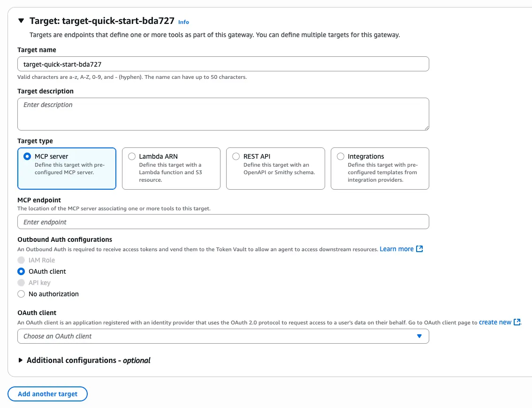Select the MCP server target type

coord(27,156)
